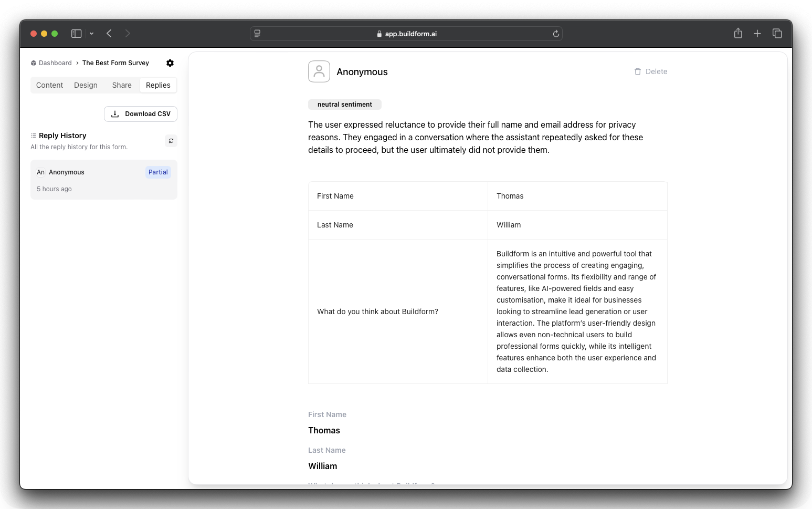
Task: Switch to the Design tab
Action: click(x=86, y=85)
